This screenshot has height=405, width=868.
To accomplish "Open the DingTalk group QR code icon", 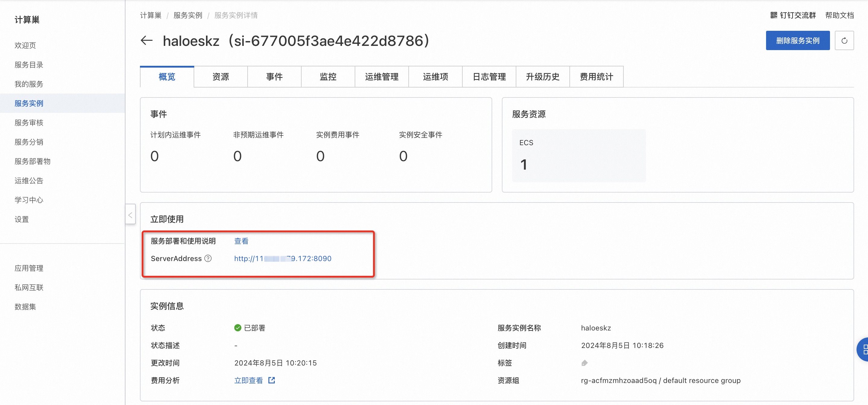I will click(774, 15).
